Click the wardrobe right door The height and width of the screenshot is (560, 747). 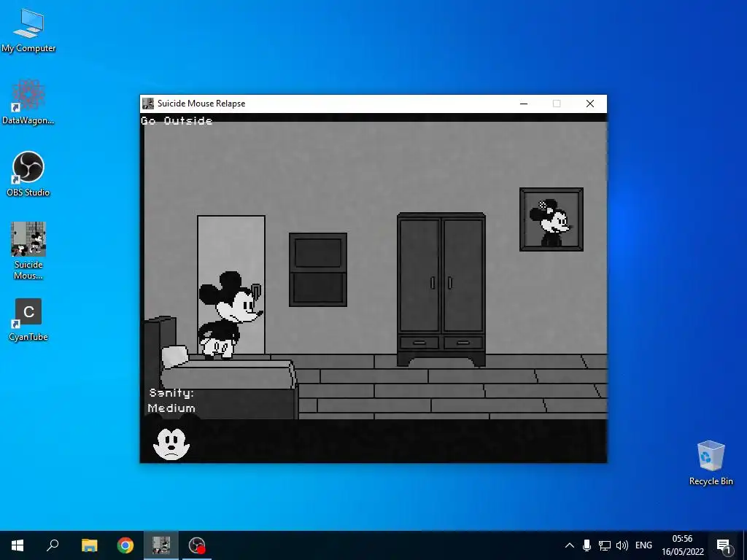(x=462, y=275)
